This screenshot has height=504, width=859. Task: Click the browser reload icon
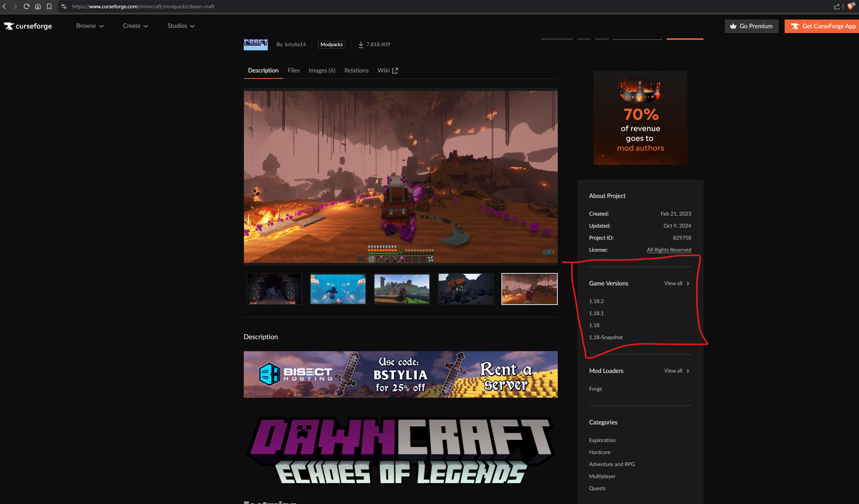pyautogui.click(x=26, y=6)
